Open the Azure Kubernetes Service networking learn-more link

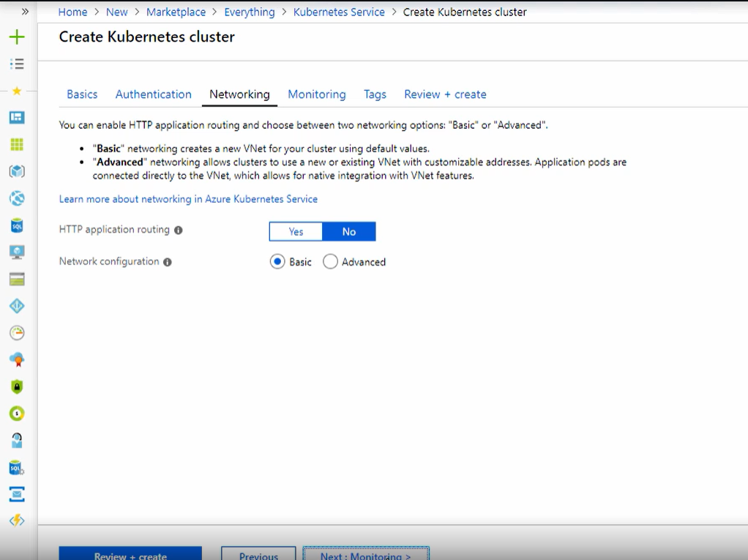coord(187,198)
